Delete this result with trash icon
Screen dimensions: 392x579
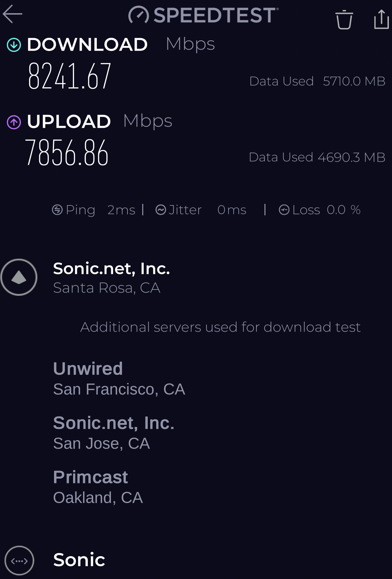click(x=344, y=19)
